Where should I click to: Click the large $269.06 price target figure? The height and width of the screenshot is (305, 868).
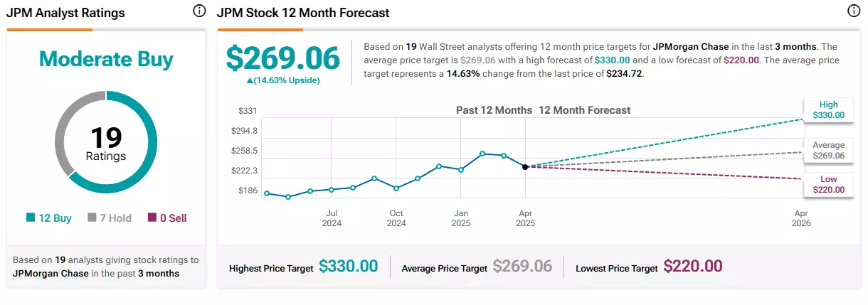pyautogui.click(x=283, y=58)
